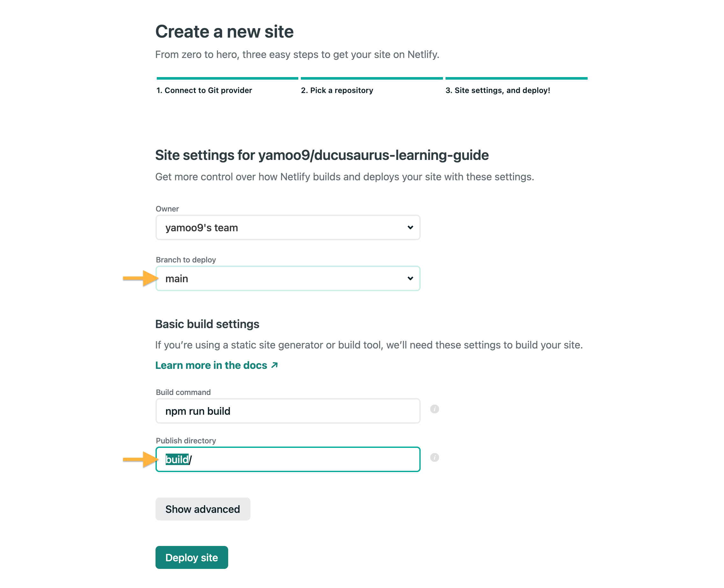Click the external-link arrow after docs link
Image resolution: width=724 pixels, height=588 pixels.
tap(274, 365)
